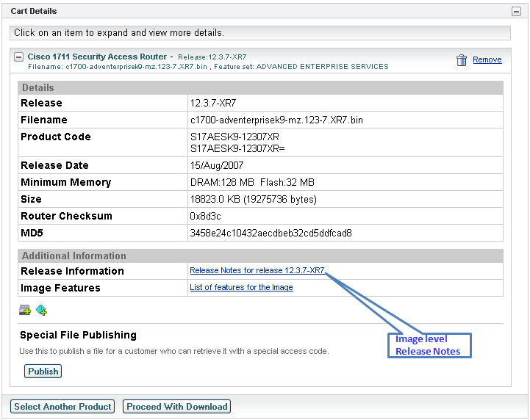This screenshot has width=530, height=420.
Task: Click Select Another Product button
Action: pyautogui.click(x=62, y=407)
